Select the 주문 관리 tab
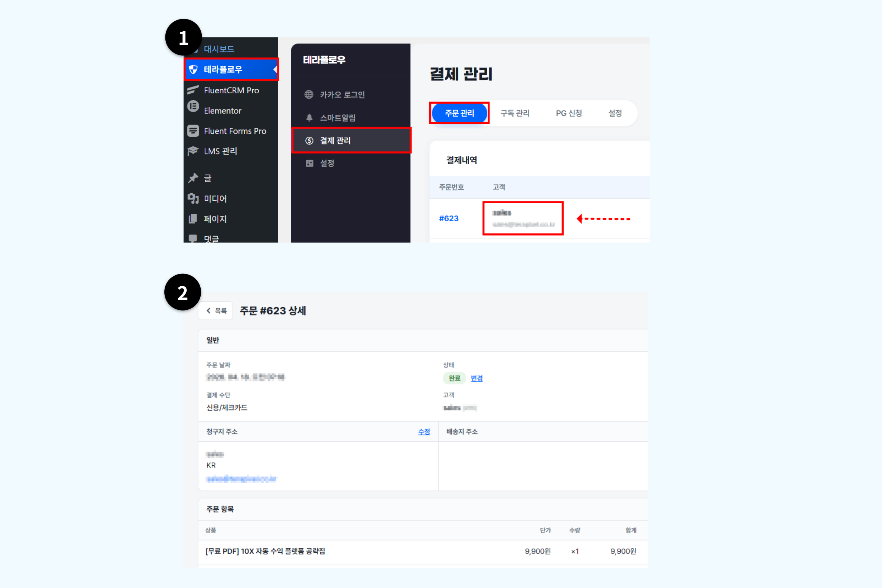The width and height of the screenshot is (882, 588). pyautogui.click(x=459, y=113)
